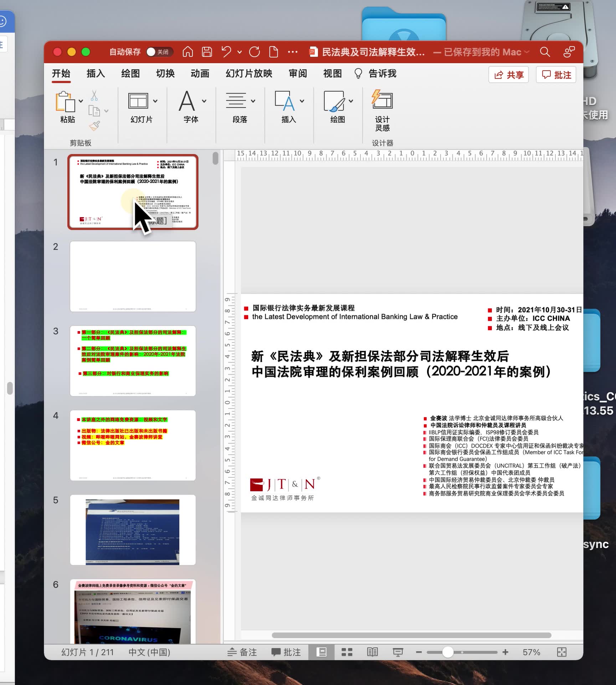Click the 粘贴 clipboard icon
The image size is (616, 685).
click(x=65, y=102)
